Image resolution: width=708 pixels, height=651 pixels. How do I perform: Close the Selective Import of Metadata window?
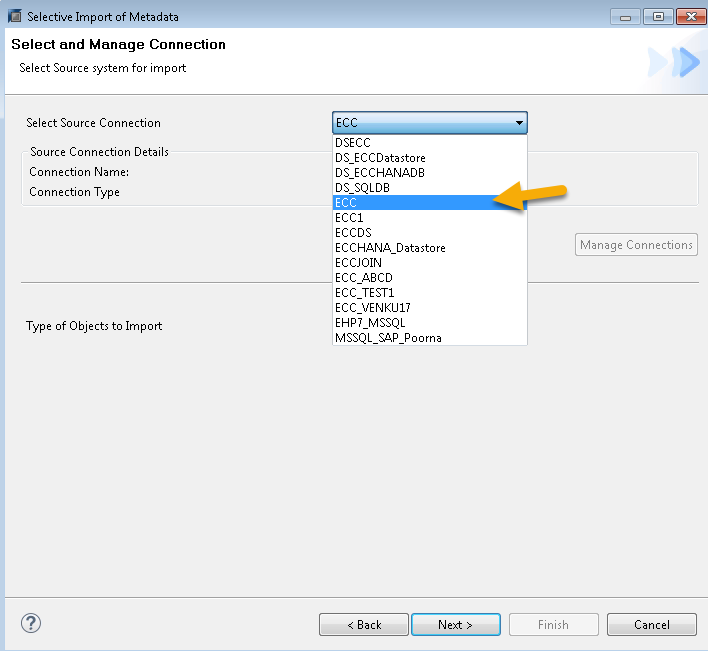tap(691, 17)
